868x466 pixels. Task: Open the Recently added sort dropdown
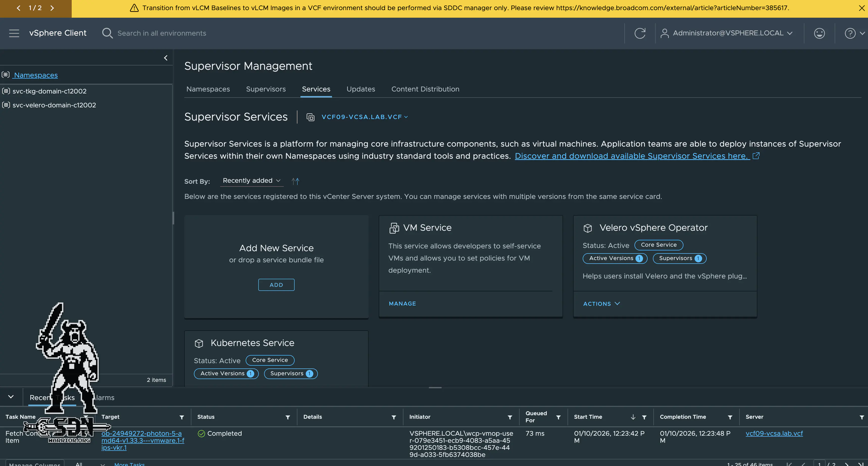251,181
